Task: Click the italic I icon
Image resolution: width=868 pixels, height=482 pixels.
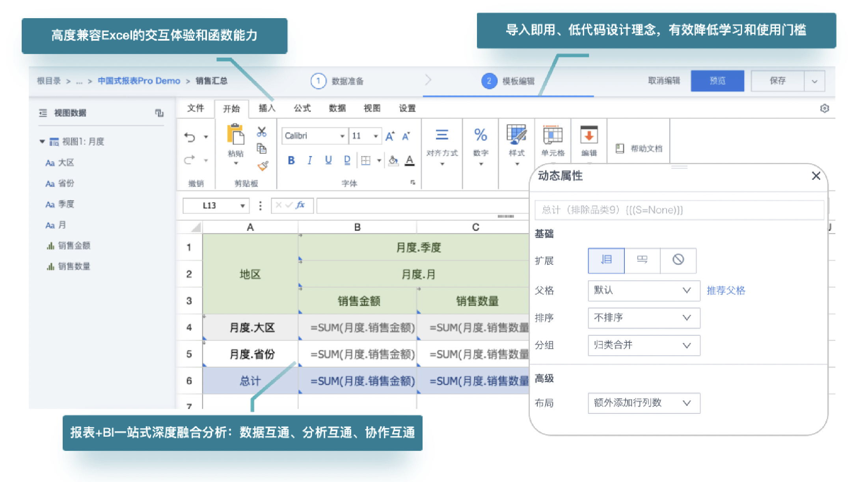Action: click(310, 160)
